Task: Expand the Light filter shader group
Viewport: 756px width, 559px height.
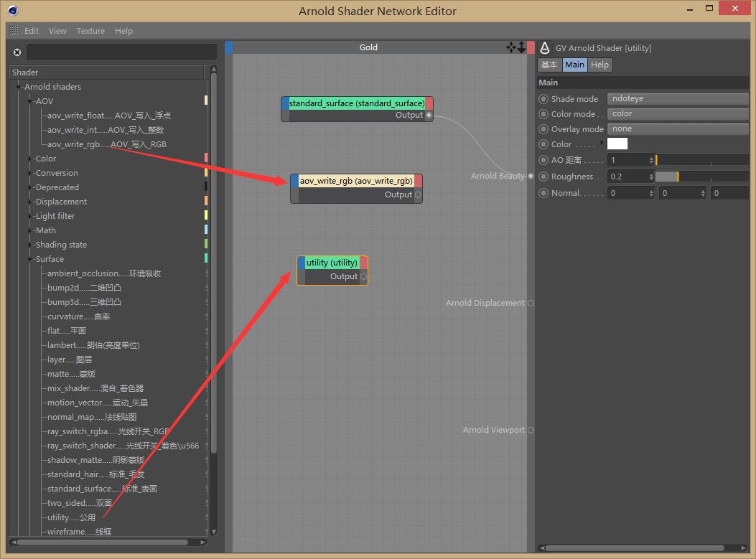Action: (30, 216)
